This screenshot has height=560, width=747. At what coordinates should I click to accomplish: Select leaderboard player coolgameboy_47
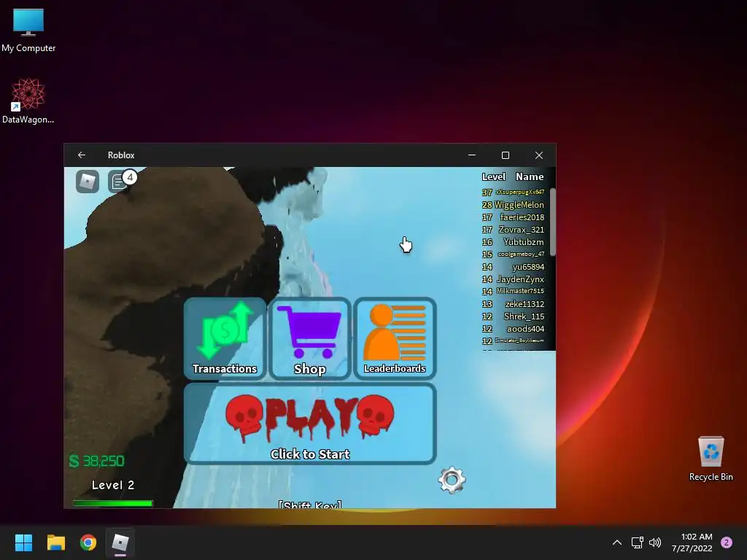pos(521,254)
